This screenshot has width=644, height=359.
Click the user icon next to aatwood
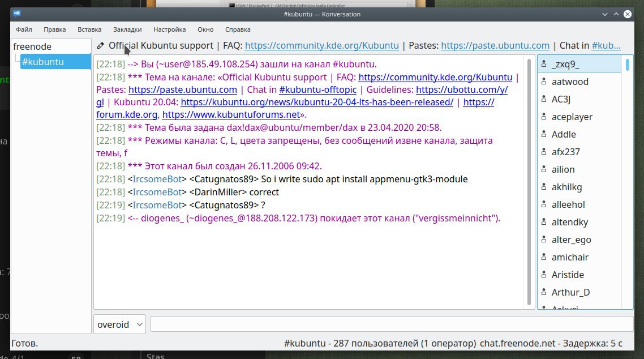click(x=544, y=82)
